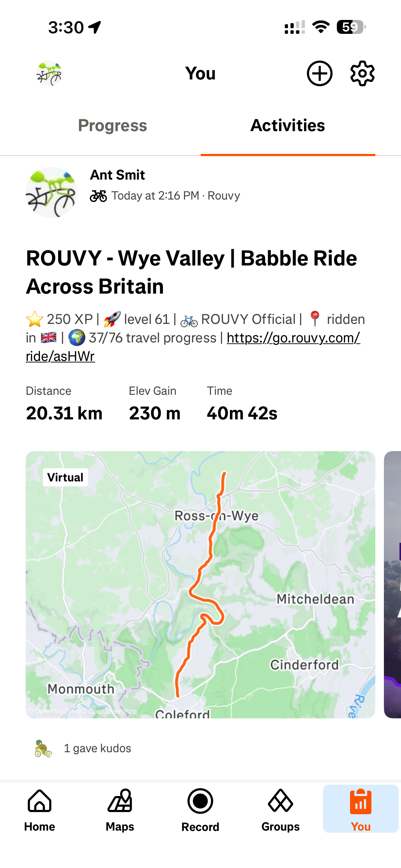Open the go.rouvy.com ride link

point(293,338)
